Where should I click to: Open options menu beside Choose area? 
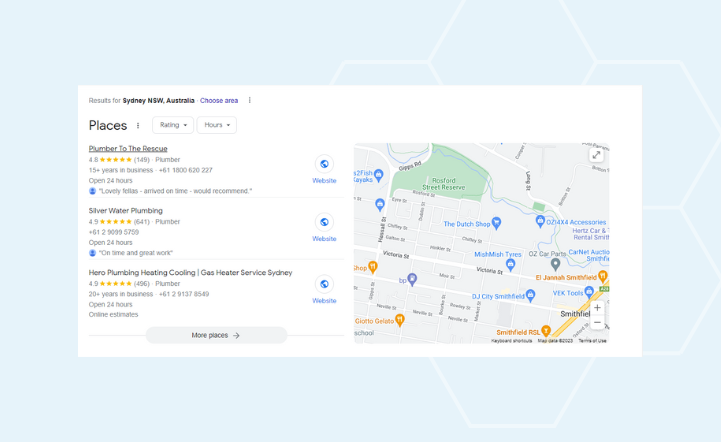[x=250, y=100]
